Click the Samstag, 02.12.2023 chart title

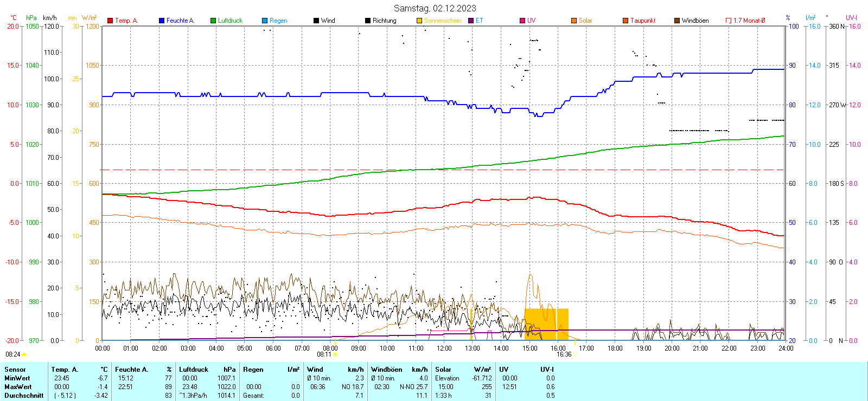point(435,8)
